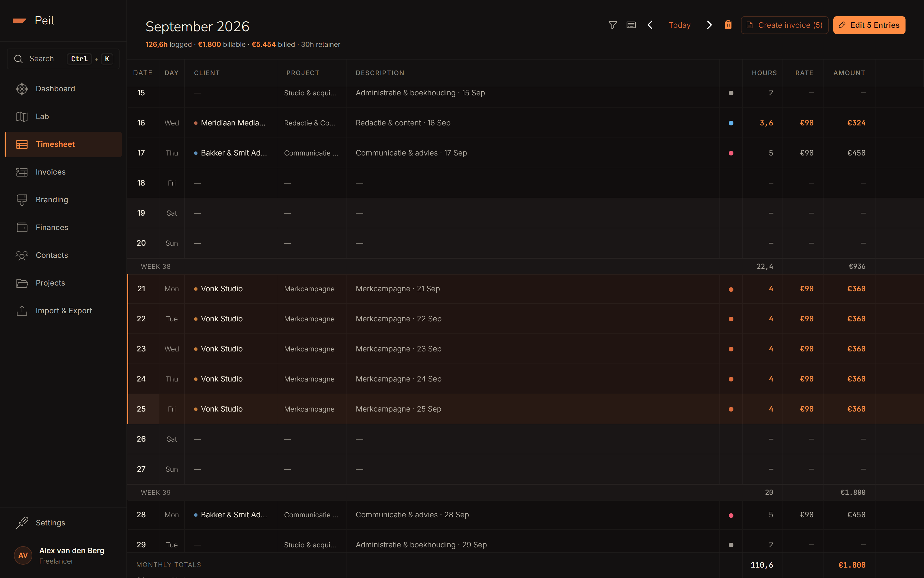The height and width of the screenshot is (578, 924).
Task: Click status dot on 28 Sep row
Action: 731,515
